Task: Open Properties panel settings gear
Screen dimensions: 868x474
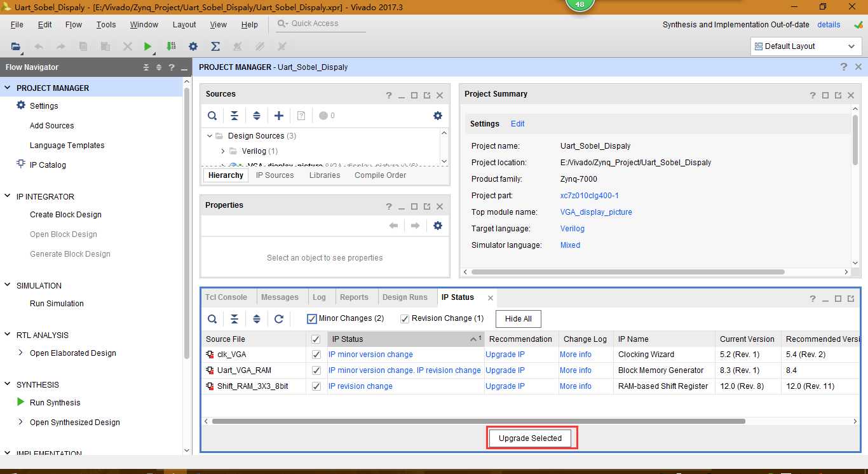Action: click(x=438, y=226)
